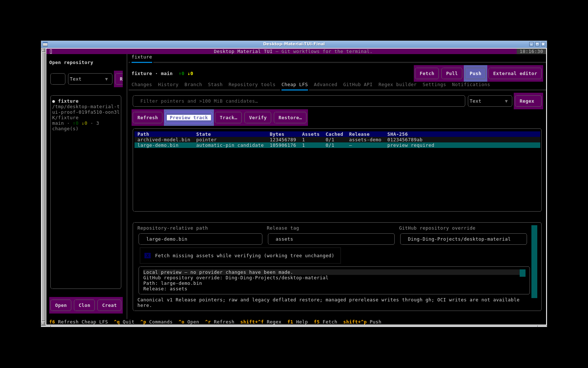Click the Track… button
The height and width of the screenshot is (368, 588).
228,118
